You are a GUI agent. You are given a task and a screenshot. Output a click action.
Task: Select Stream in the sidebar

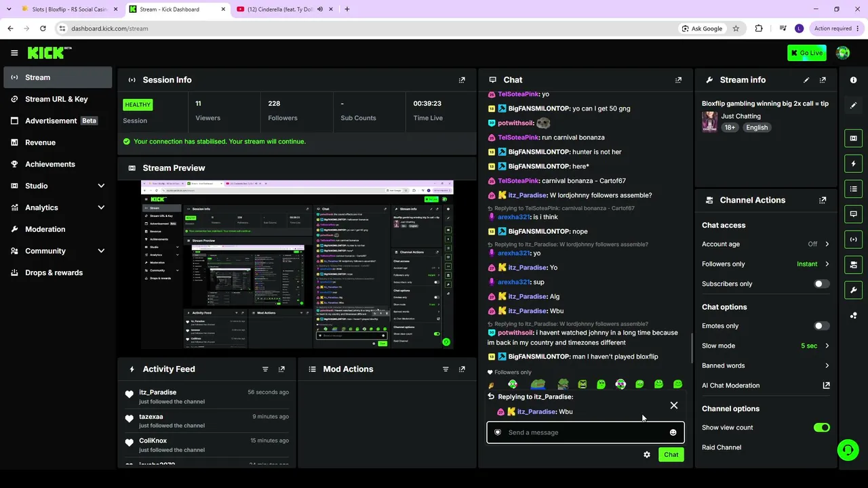coord(58,77)
